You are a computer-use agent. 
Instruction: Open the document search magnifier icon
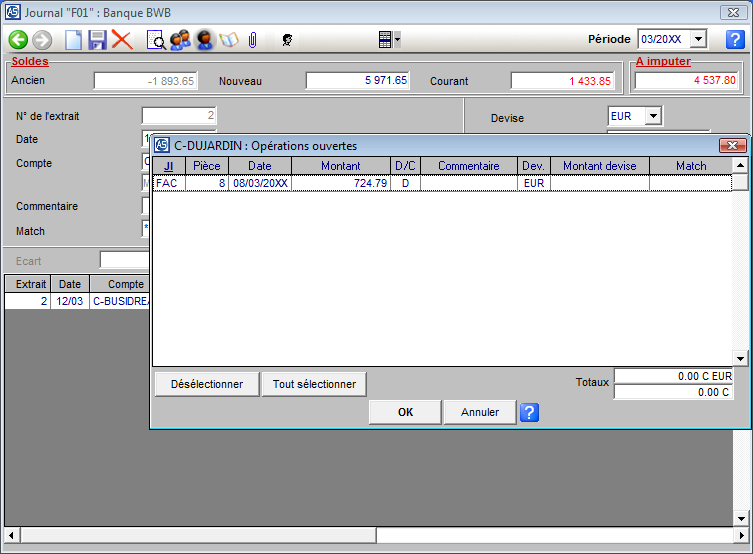pos(156,40)
